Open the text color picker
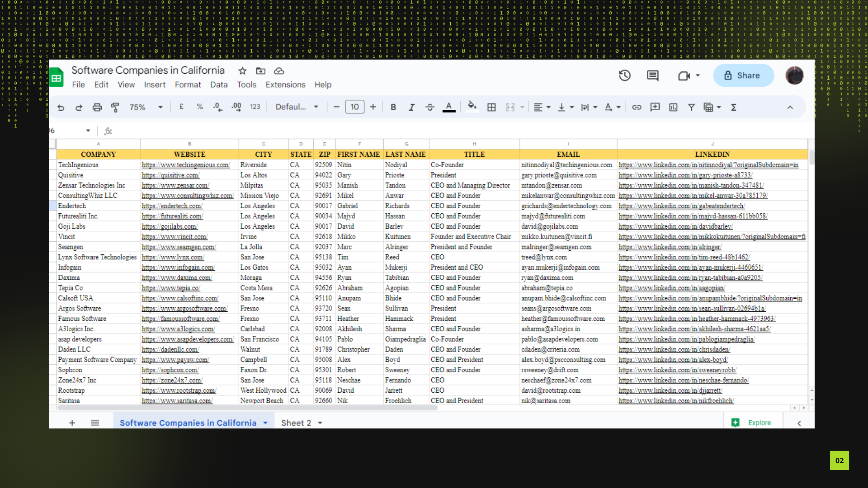Screen dimensions: 868x488 (x=449, y=107)
